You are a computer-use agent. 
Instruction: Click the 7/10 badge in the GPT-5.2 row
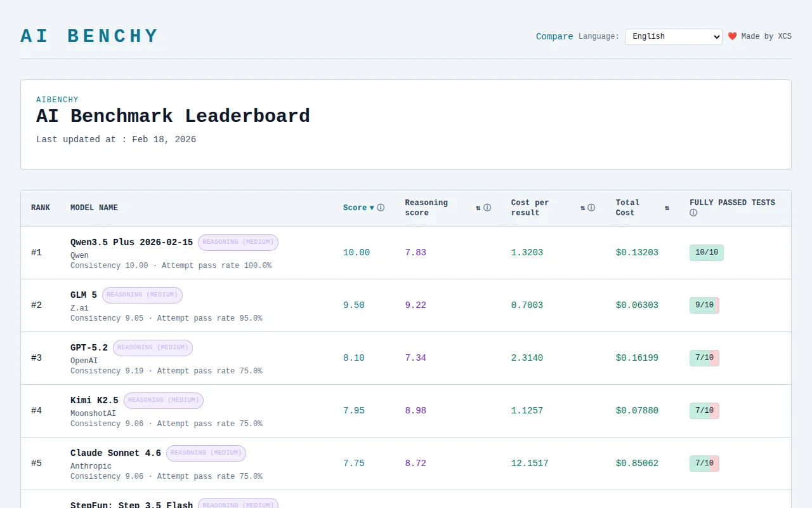[x=704, y=358]
